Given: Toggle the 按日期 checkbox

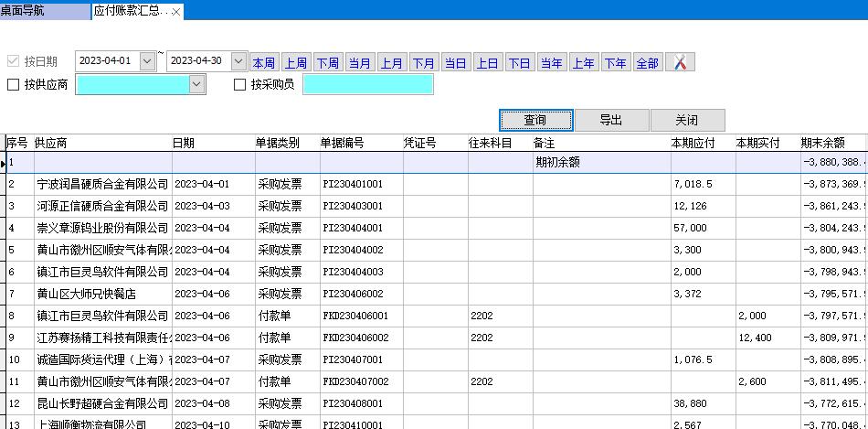Looking at the screenshot, I should (13, 61).
